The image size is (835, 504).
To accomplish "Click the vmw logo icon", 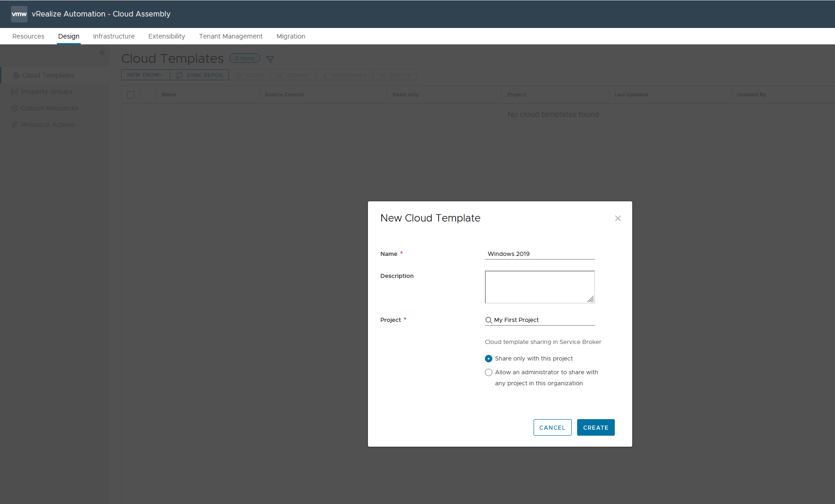I will point(19,14).
